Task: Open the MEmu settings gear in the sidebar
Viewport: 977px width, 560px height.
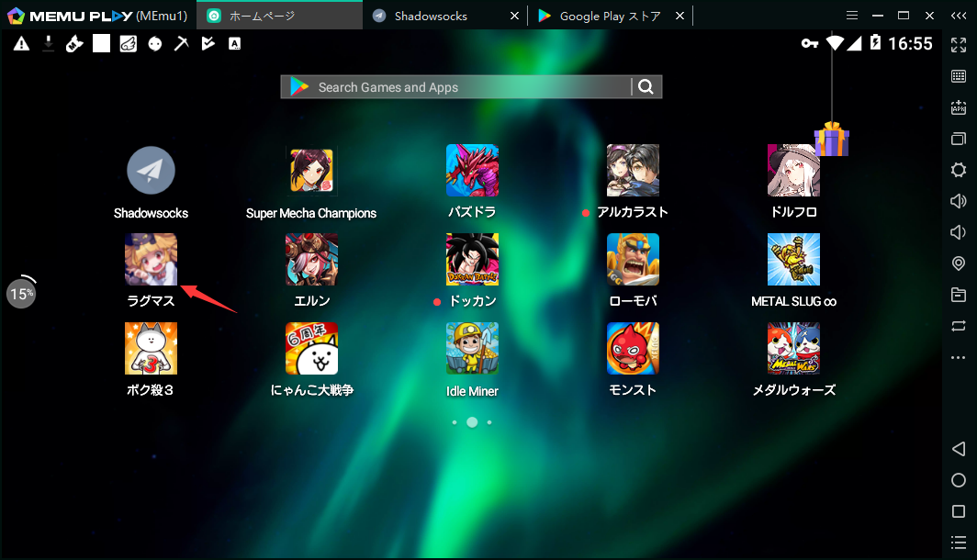Action: tap(959, 170)
